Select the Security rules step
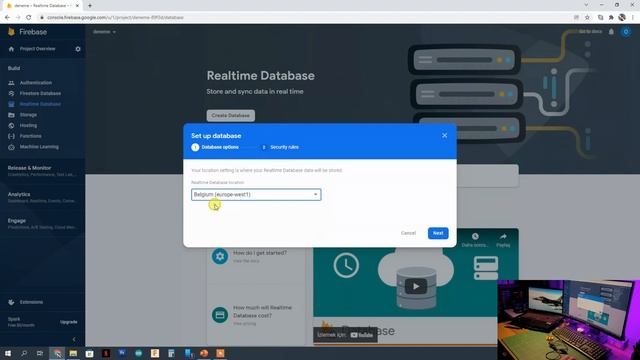This screenshot has height=360, width=640. (280, 147)
